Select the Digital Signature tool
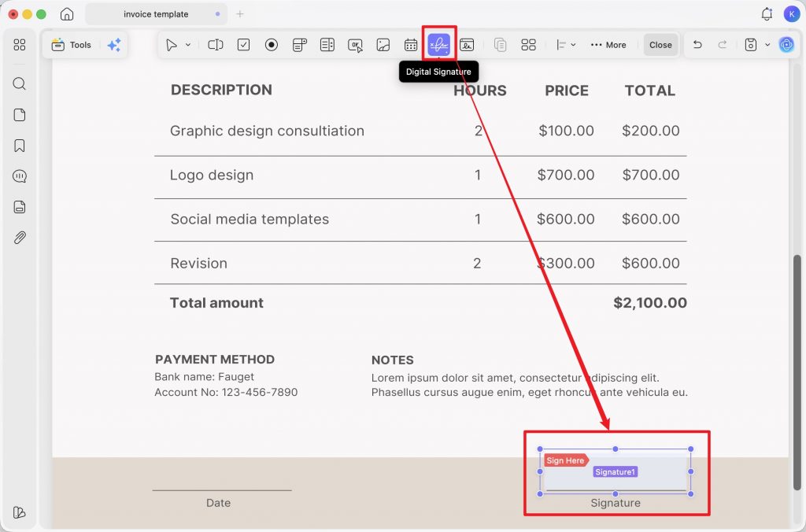806x532 pixels. [439, 45]
